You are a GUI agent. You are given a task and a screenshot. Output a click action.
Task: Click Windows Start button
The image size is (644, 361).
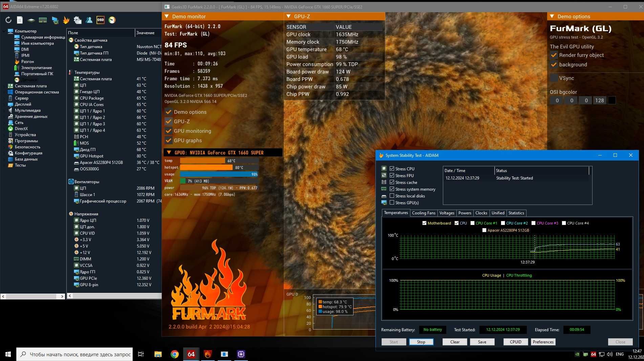coord(8,354)
